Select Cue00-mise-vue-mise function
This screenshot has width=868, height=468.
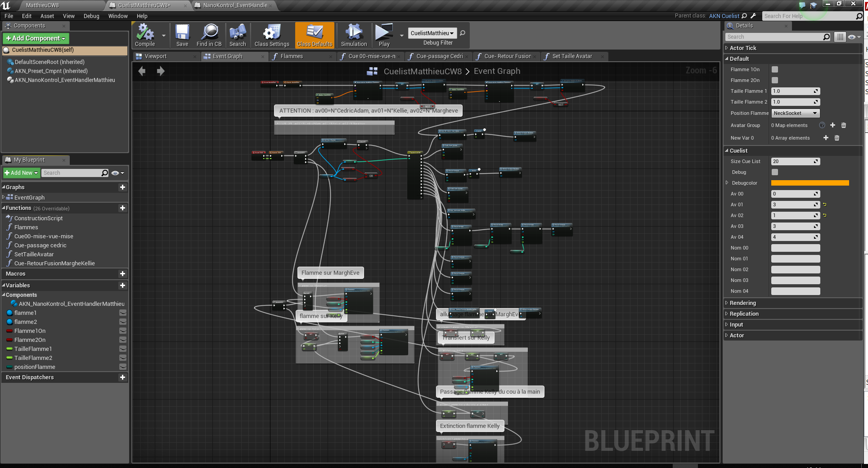click(44, 236)
